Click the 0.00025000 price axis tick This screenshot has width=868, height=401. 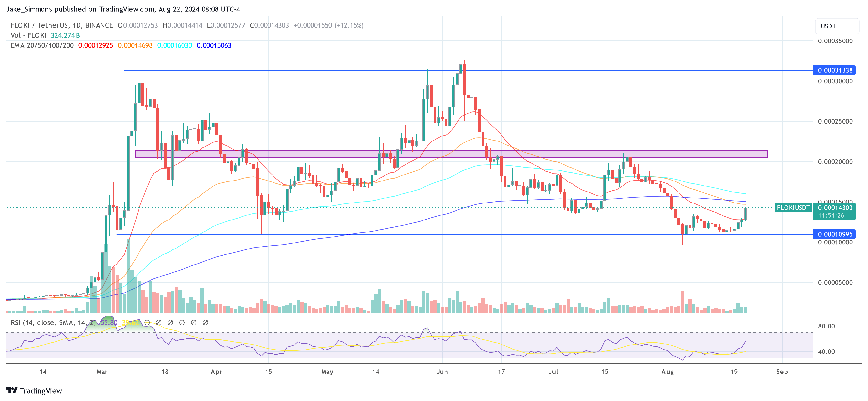click(x=835, y=121)
